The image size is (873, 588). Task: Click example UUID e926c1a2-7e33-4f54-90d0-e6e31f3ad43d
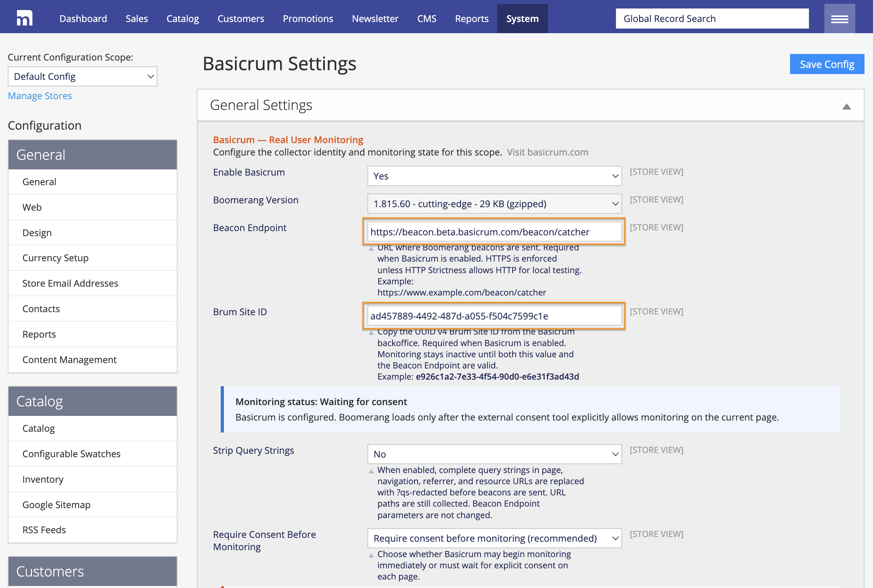pyautogui.click(x=497, y=377)
